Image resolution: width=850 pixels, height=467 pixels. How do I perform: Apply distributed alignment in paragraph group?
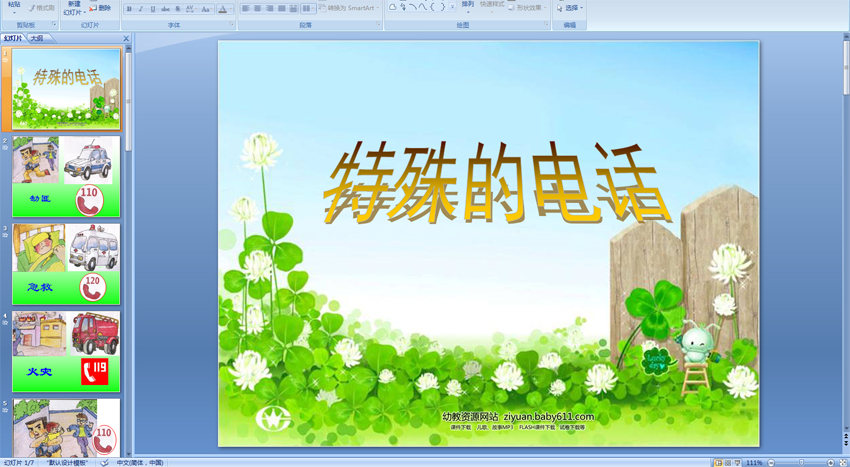click(x=293, y=8)
